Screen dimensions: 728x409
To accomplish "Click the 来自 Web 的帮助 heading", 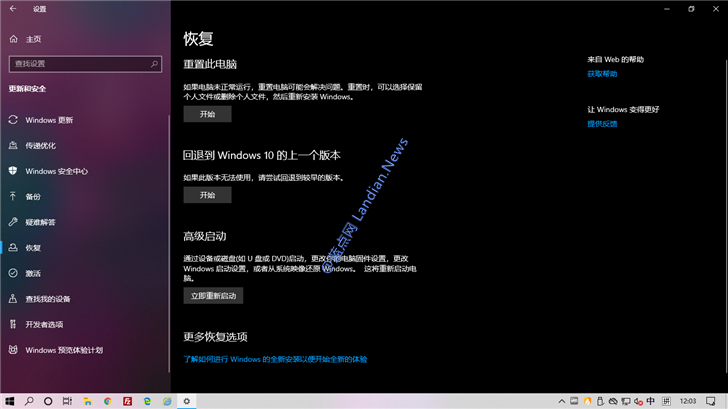I will [616, 59].
